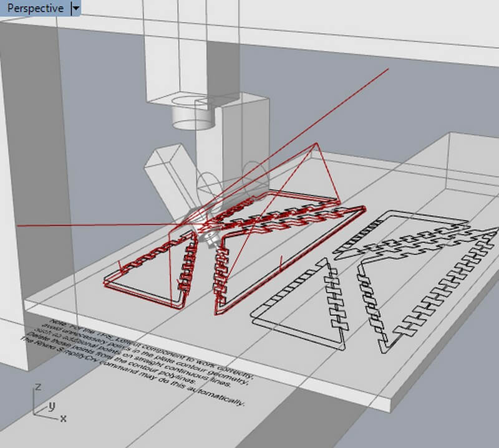Select the left machine column
Viewport: 499px width, 448px height.
click(x=31, y=187)
